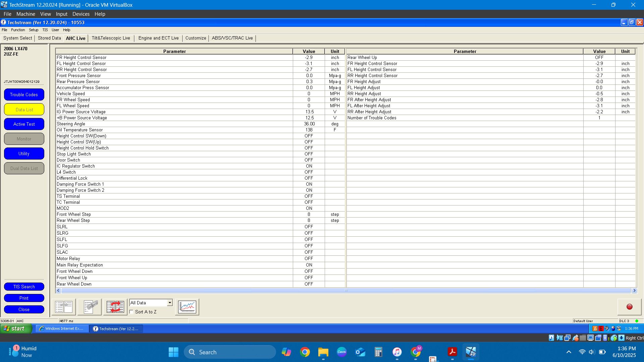Image resolution: width=644 pixels, height=362 pixels.
Task: Click the clear data eraser icon
Action: click(90, 307)
